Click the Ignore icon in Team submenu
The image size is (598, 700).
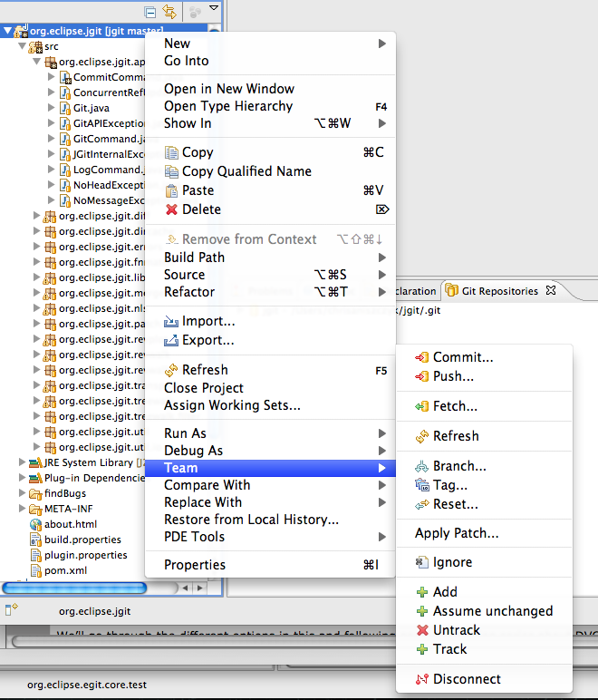click(422, 562)
